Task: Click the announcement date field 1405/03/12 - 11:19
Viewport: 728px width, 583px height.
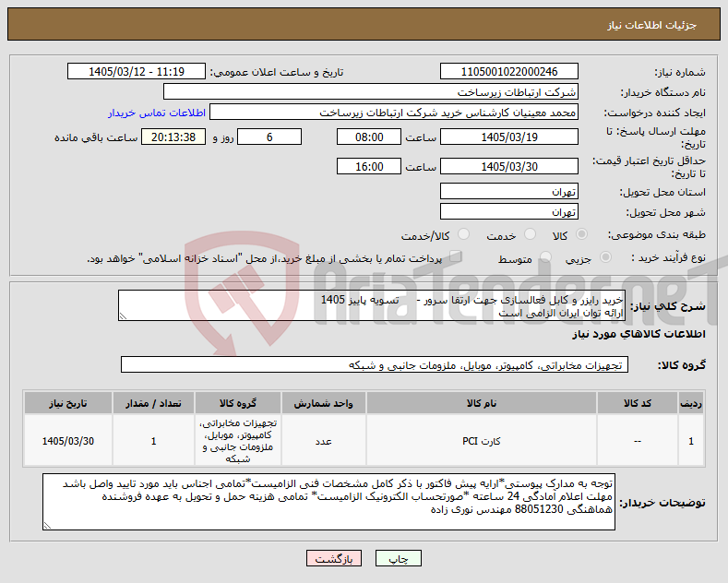Action: (x=137, y=71)
